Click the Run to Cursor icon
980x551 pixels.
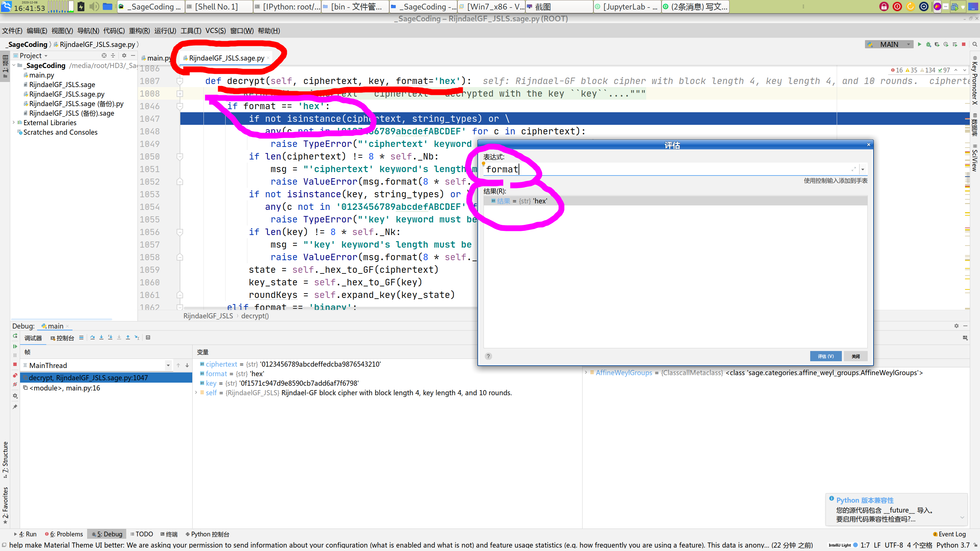pos(137,338)
